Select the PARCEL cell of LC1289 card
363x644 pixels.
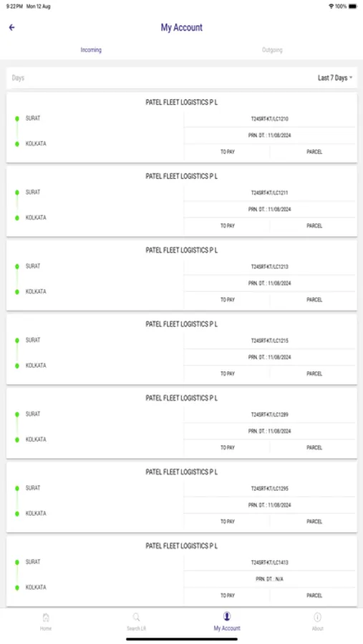[x=314, y=448]
